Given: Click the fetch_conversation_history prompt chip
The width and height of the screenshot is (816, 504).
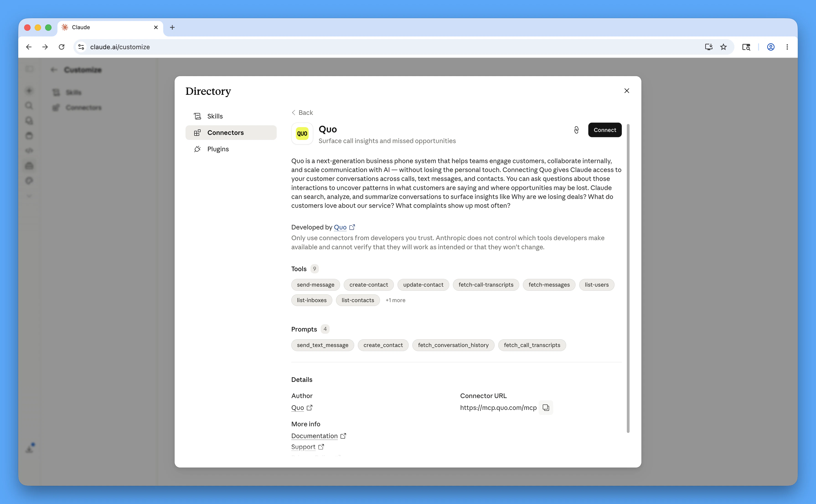Looking at the screenshot, I should coord(453,345).
